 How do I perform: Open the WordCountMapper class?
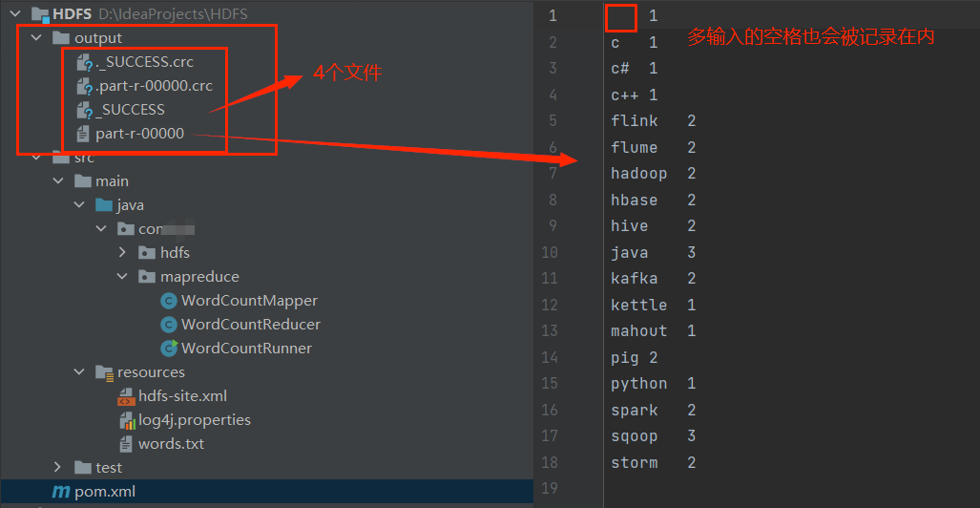pyautogui.click(x=249, y=301)
